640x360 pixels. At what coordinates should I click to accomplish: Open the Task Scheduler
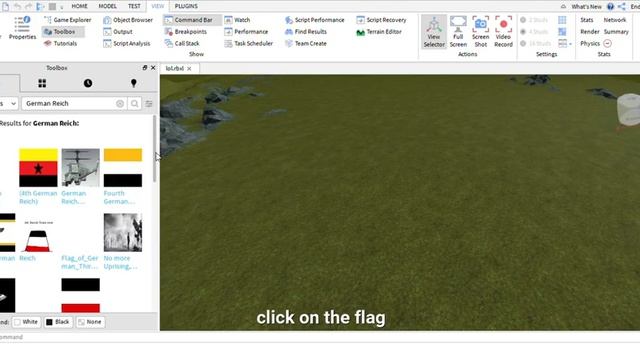pos(249,43)
